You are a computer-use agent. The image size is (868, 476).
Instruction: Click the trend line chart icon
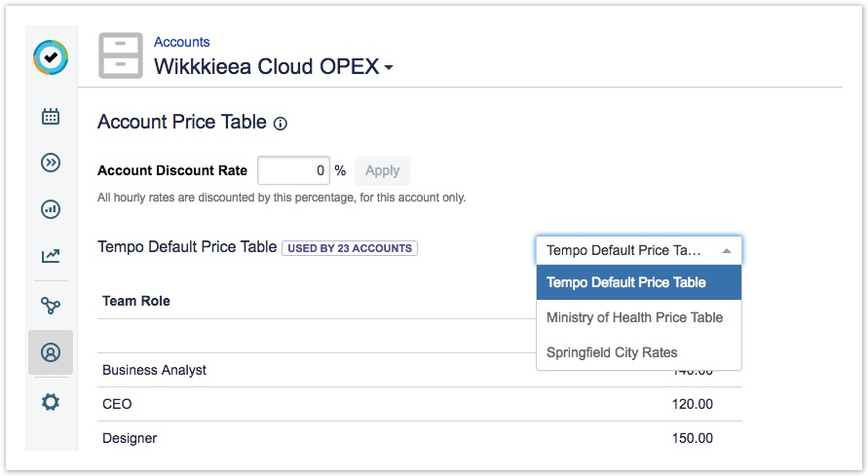(51, 257)
